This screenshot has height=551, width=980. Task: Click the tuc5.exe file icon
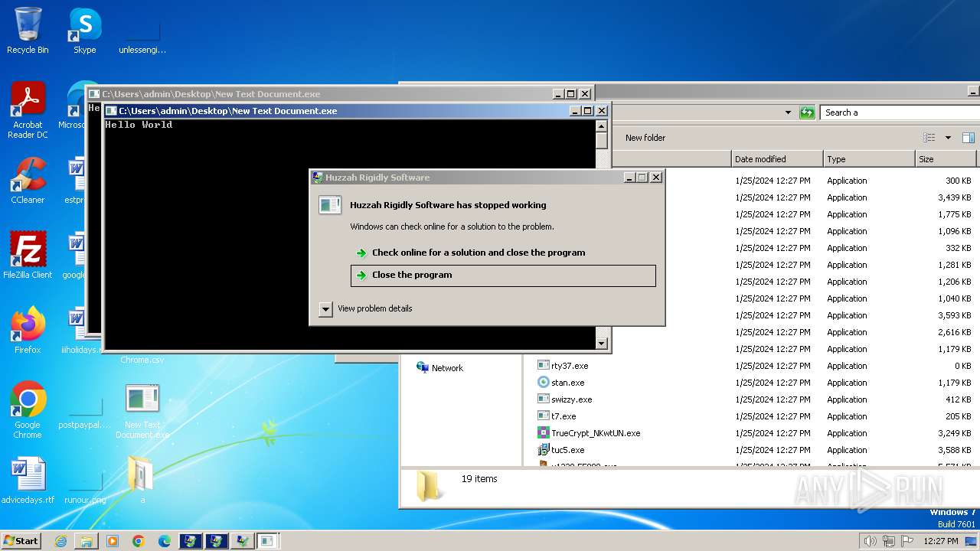[x=544, y=450]
